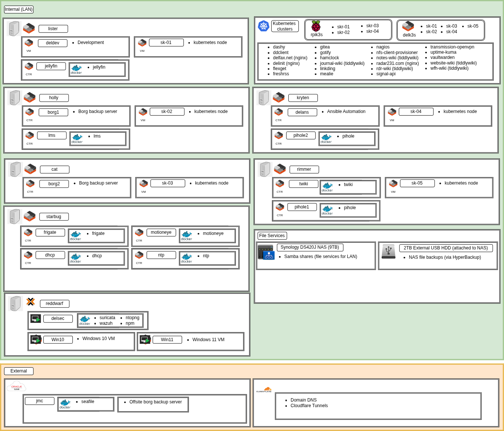The image size is (504, 431).
Task: Select the kryten host label box
Action: 303,98
